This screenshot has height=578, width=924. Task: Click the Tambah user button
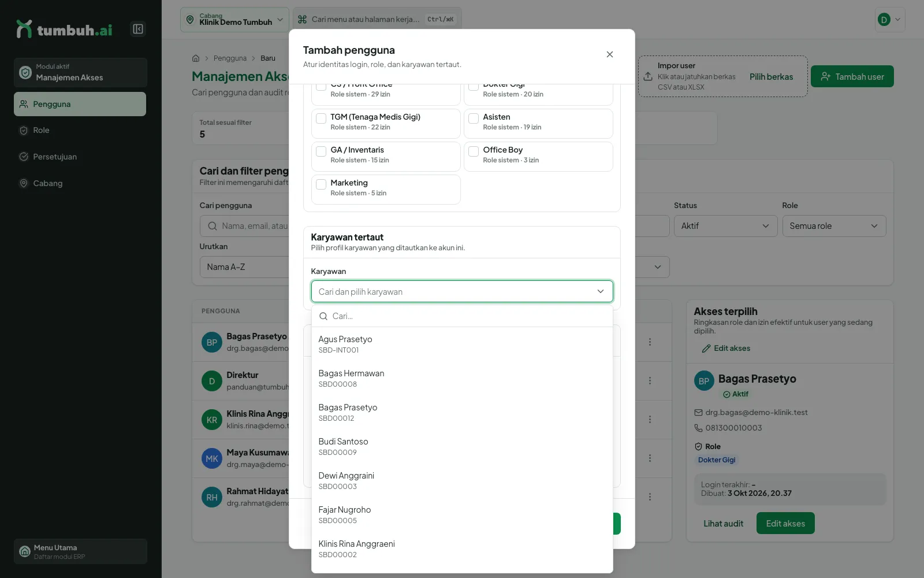852,76
